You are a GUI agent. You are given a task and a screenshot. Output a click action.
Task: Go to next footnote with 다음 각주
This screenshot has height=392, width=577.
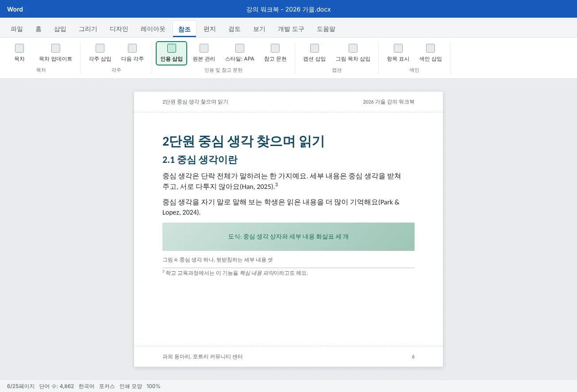point(132,54)
